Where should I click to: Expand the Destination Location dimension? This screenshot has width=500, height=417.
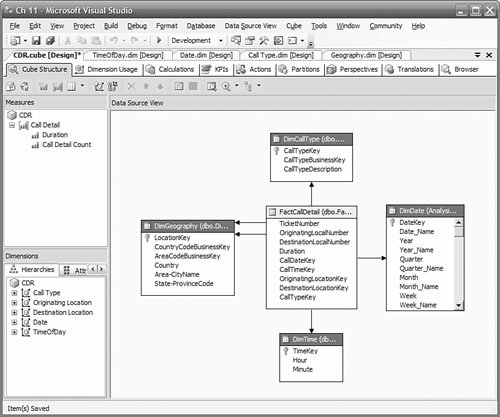14,313
